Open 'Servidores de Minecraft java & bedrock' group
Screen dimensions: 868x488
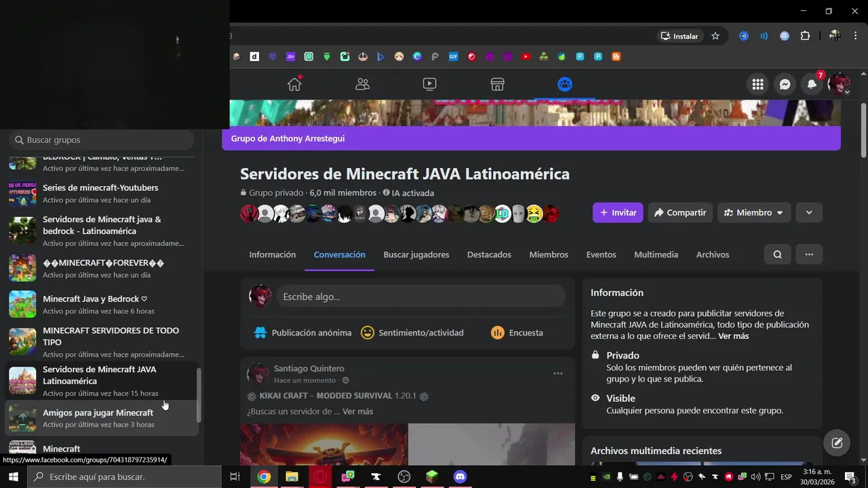coord(102,231)
